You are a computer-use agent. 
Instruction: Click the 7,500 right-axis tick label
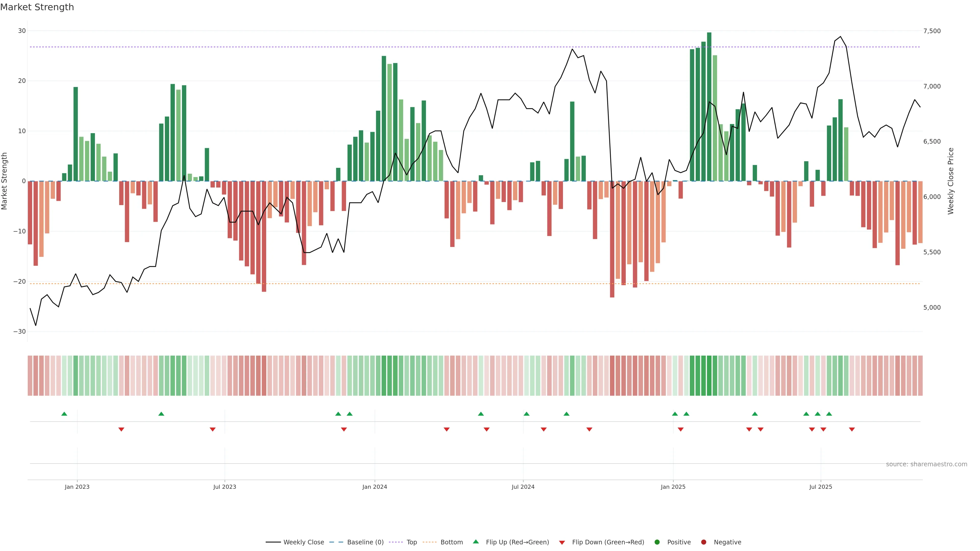tap(932, 31)
